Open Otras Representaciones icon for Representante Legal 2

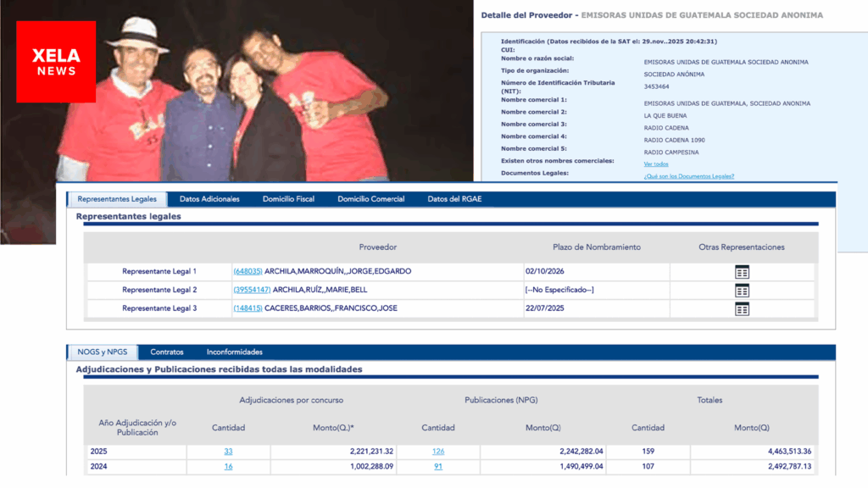[742, 291]
